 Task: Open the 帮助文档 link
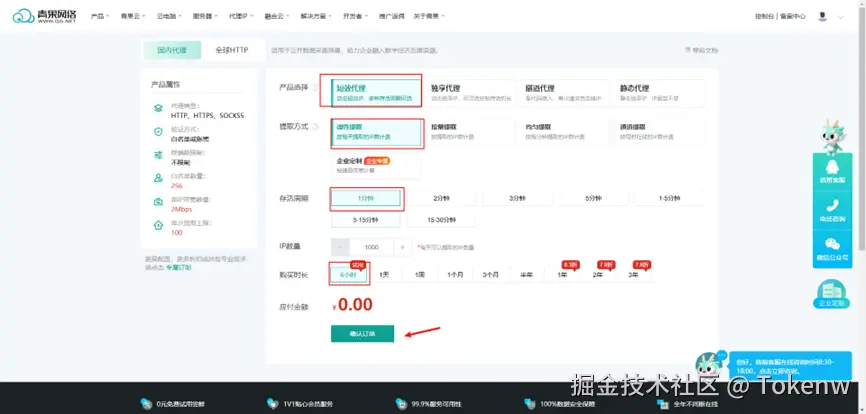(x=705, y=50)
